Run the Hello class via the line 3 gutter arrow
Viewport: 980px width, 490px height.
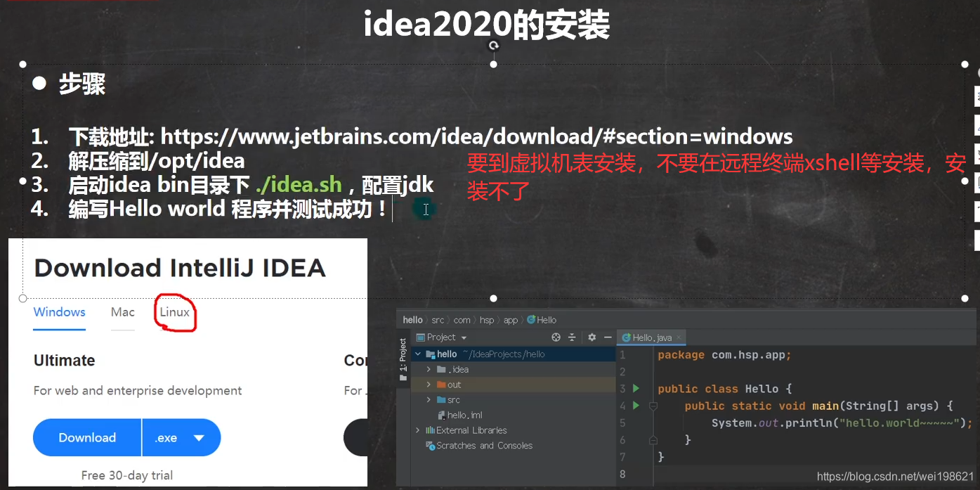pyautogui.click(x=636, y=388)
